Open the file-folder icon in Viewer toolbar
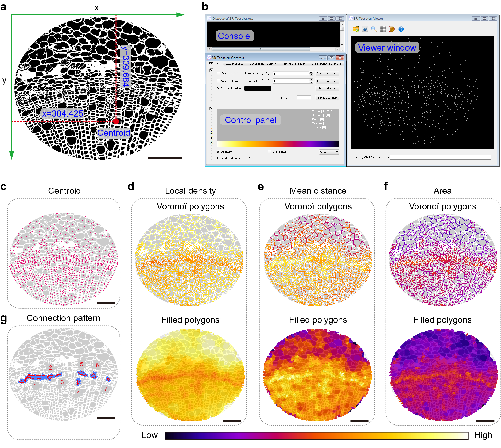Image resolution: width=501 pixels, height=448 pixels. [356, 29]
